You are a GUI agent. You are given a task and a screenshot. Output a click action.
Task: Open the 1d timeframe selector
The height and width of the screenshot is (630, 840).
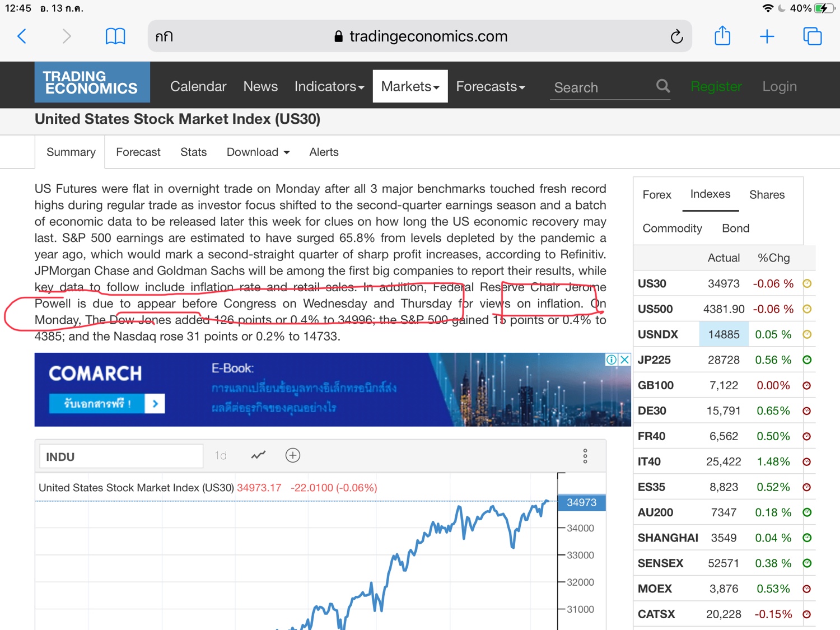point(221,456)
